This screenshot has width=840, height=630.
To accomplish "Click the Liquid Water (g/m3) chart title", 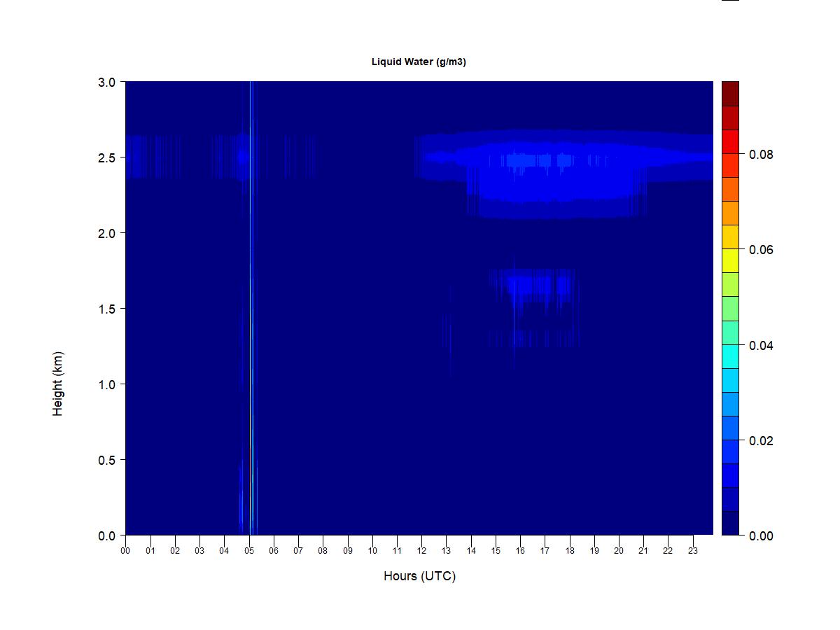I will pos(419,62).
